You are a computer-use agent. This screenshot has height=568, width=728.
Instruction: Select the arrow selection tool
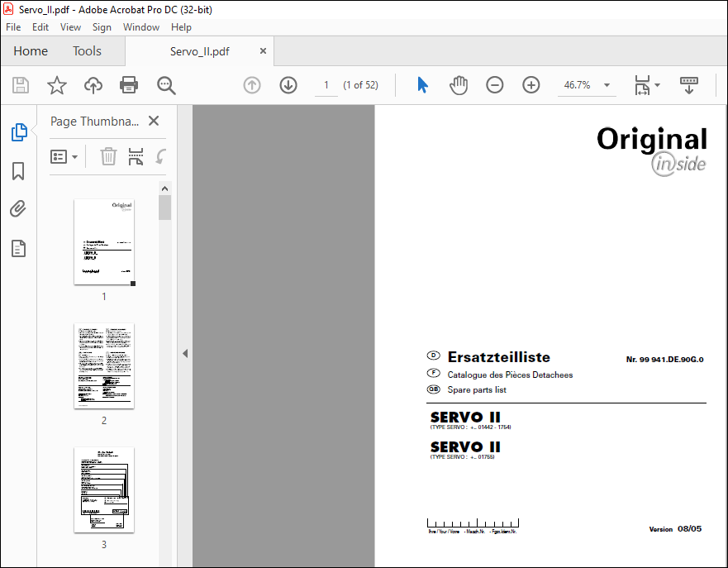click(x=422, y=85)
